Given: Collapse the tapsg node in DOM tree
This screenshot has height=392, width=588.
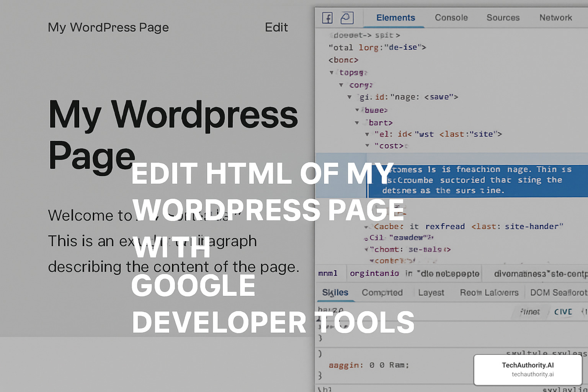Looking at the screenshot, I should click(332, 72).
